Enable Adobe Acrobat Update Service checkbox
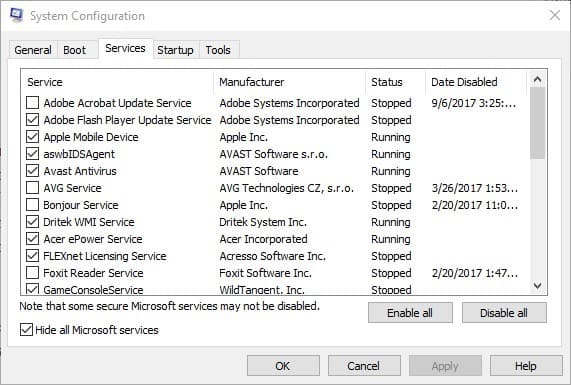The image size is (571, 385). click(x=32, y=103)
